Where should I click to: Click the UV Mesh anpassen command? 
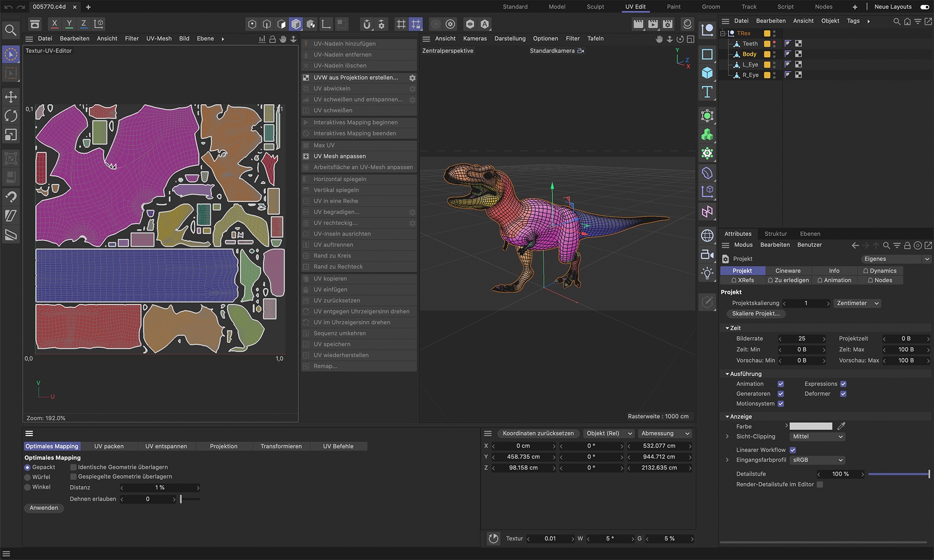click(359, 157)
